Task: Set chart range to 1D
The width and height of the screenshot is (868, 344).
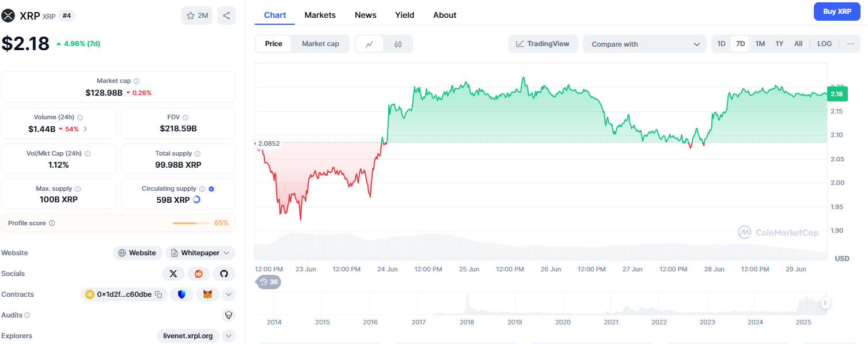Action: tap(721, 44)
